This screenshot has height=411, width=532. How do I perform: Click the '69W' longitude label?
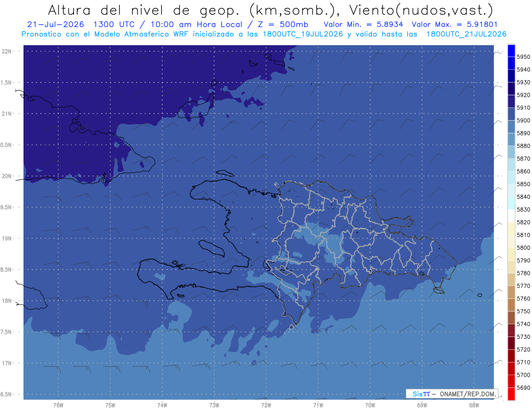[x=422, y=405]
